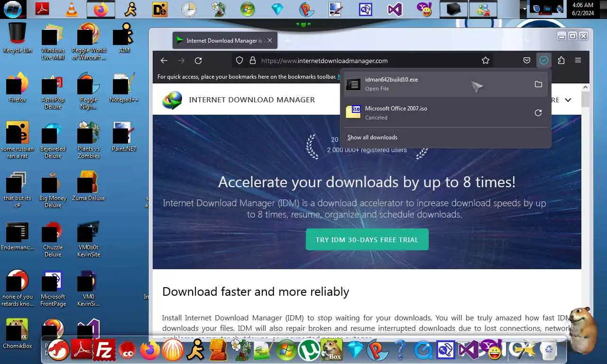The width and height of the screenshot is (607, 364).
Task: Open Plants vs Zombies desktop shortcut
Action: pyautogui.click(x=89, y=140)
